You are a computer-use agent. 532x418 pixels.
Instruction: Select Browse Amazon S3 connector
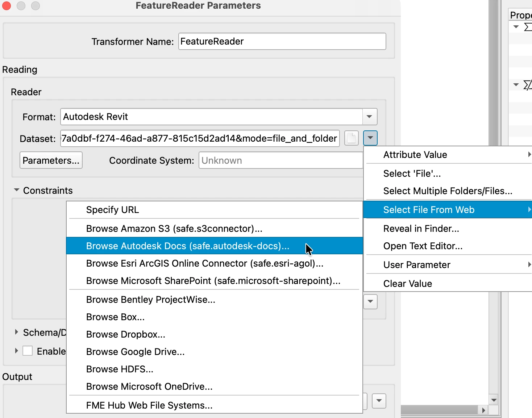215,229
